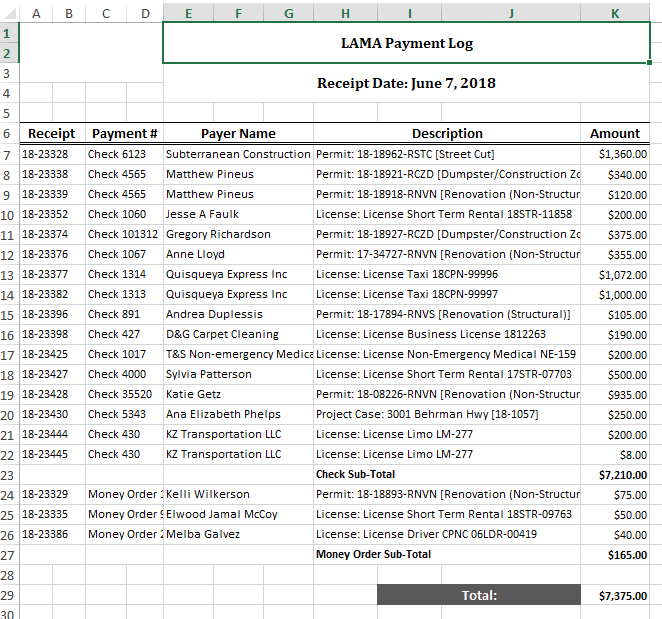Image resolution: width=662 pixels, height=619 pixels.
Task: Select the Payer Name header cell
Action: point(238,133)
